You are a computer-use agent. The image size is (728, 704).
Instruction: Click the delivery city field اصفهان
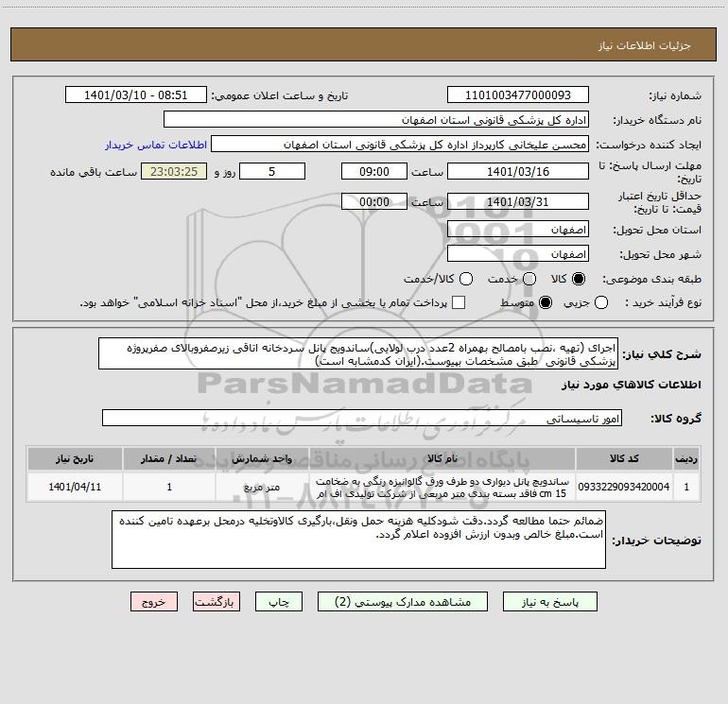(518, 254)
